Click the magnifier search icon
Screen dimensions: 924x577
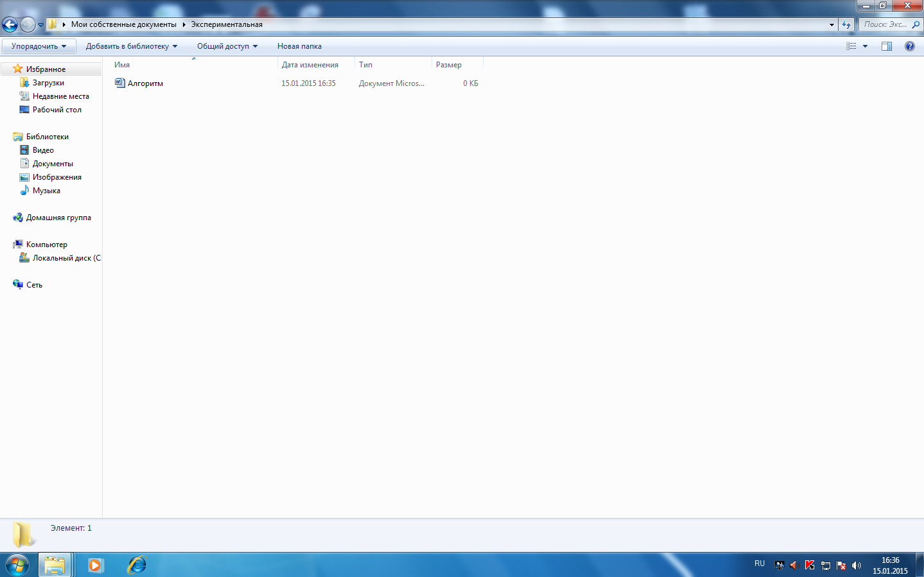coord(916,24)
